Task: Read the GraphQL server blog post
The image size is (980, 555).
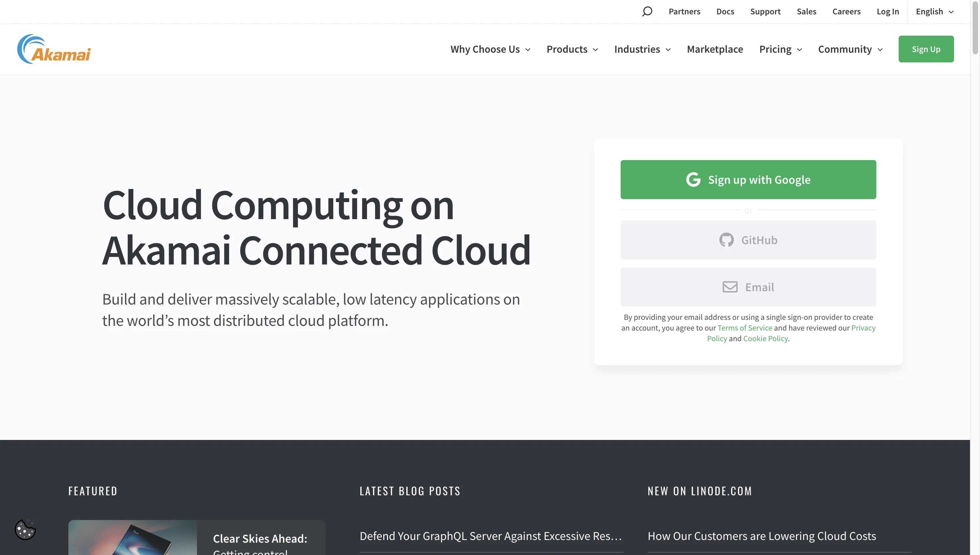Action: (x=491, y=535)
